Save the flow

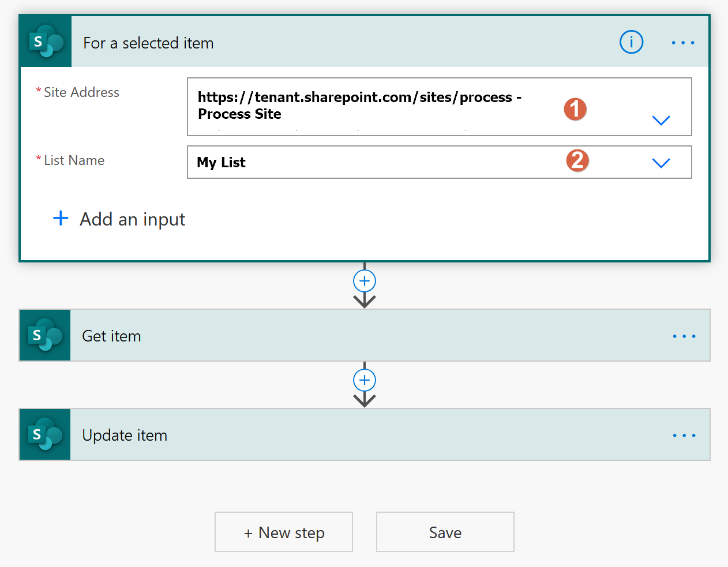tap(445, 531)
